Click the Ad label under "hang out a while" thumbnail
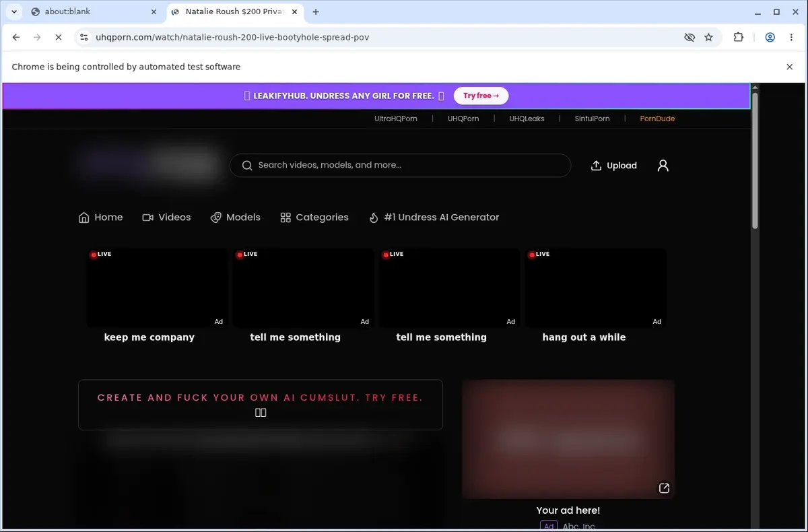808x532 pixels. click(656, 322)
